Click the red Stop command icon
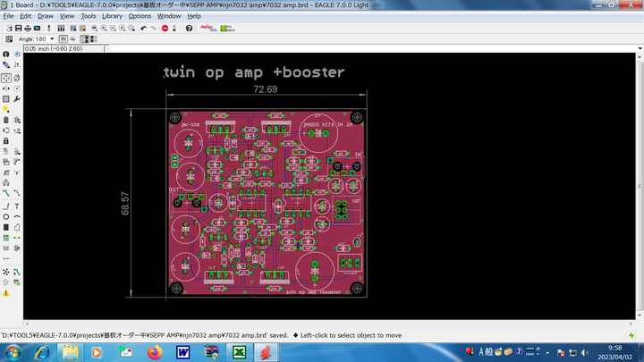This screenshot has height=362, width=644. click(x=165, y=29)
